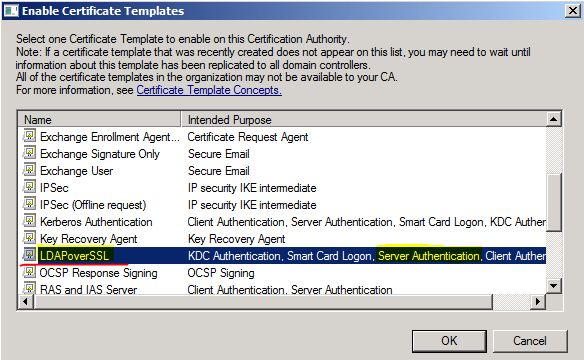
Task: Click the Exchange Enrollment Agent template icon
Action: [x=29, y=136]
